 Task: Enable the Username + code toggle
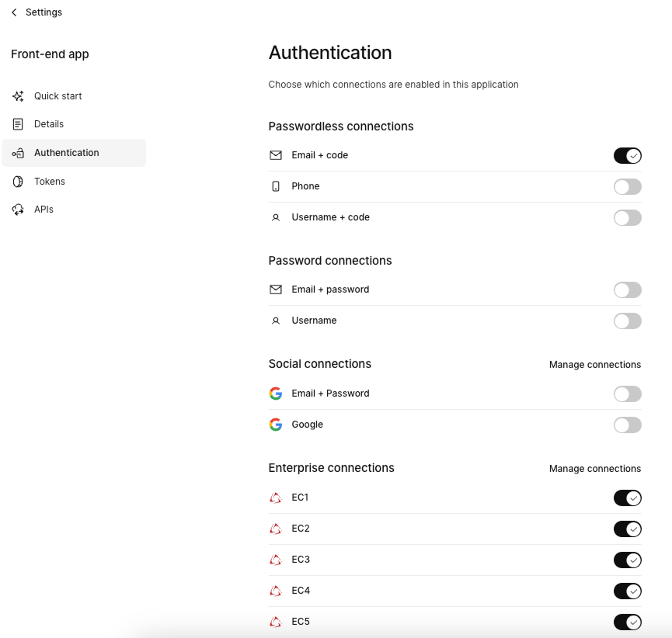tap(627, 218)
